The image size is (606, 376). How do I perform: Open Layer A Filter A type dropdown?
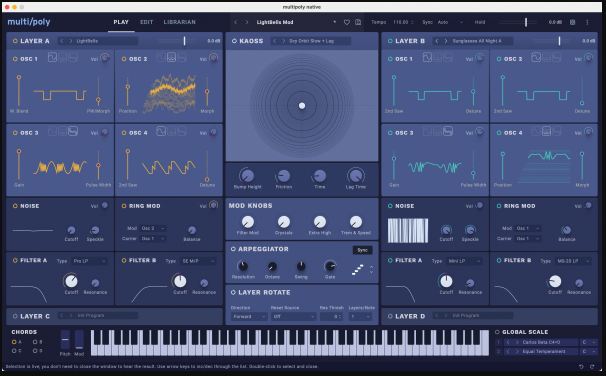(89, 261)
